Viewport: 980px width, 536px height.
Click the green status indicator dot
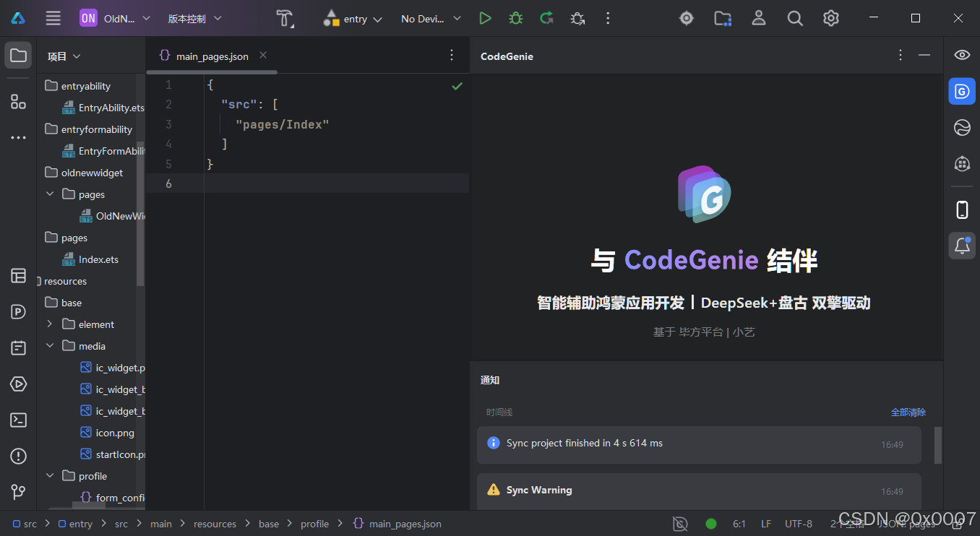pyautogui.click(x=711, y=524)
